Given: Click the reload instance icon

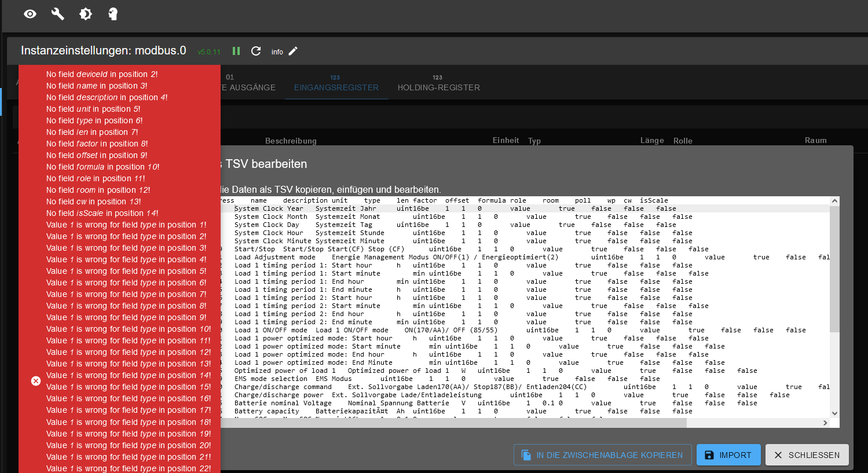Looking at the screenshot, I should point(256,51).
